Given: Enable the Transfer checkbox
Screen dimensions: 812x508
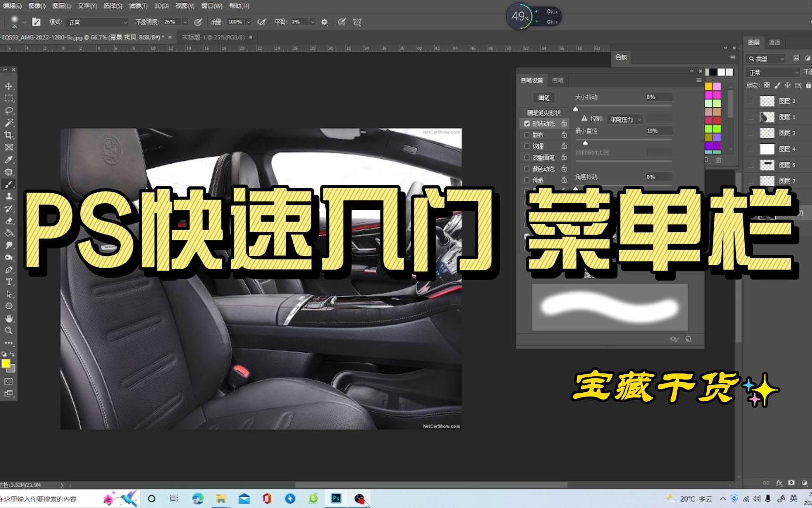Looking at the screenshot, I should tap(527, 180).
